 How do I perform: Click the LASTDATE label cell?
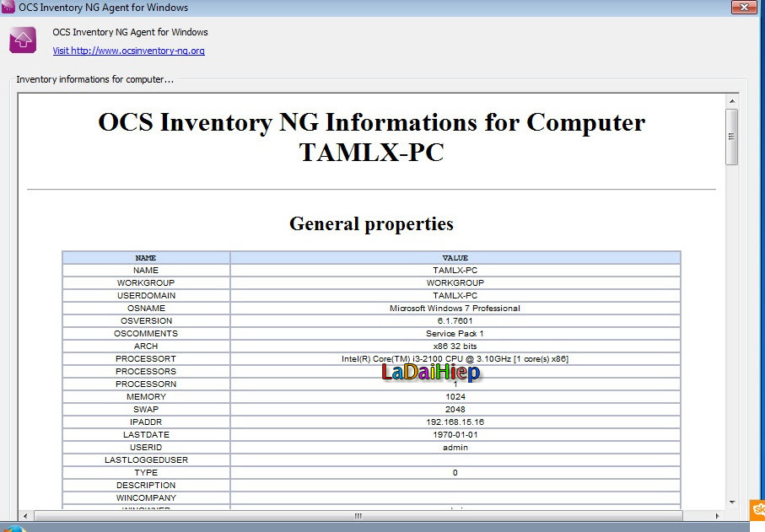[x=146, y=435]
